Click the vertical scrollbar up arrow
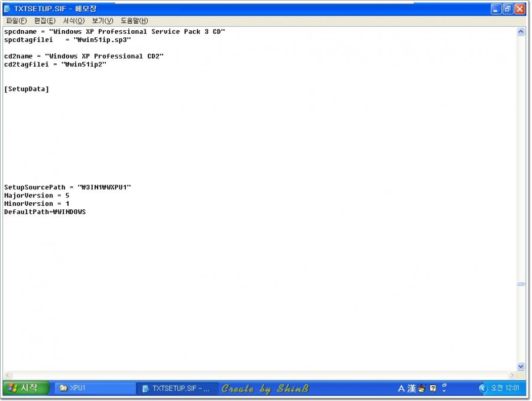Image resolution: width=532 pixels, height=401 pixels. 521,32
